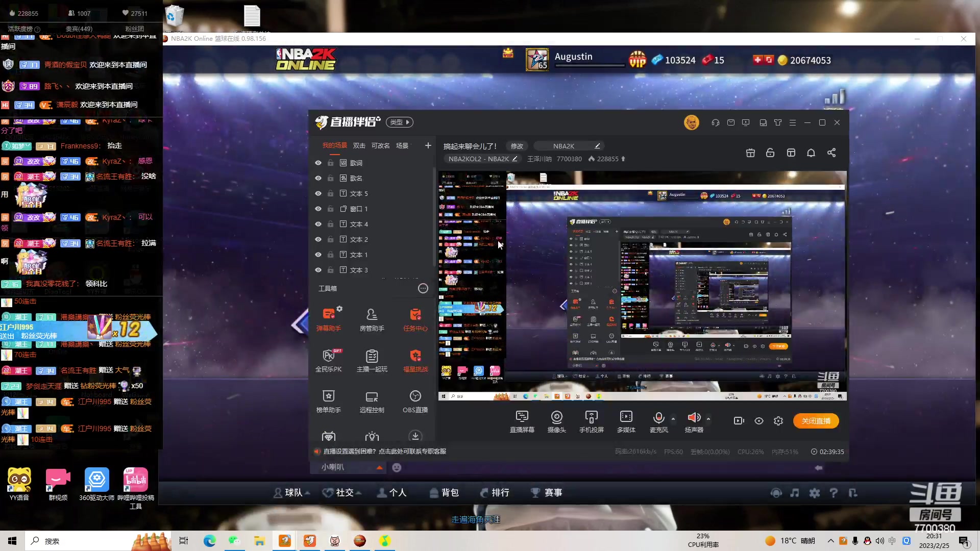This screenshot has height=551, width=980.
Task: Open the share icon in stream header
Action: tap(831, 153)
